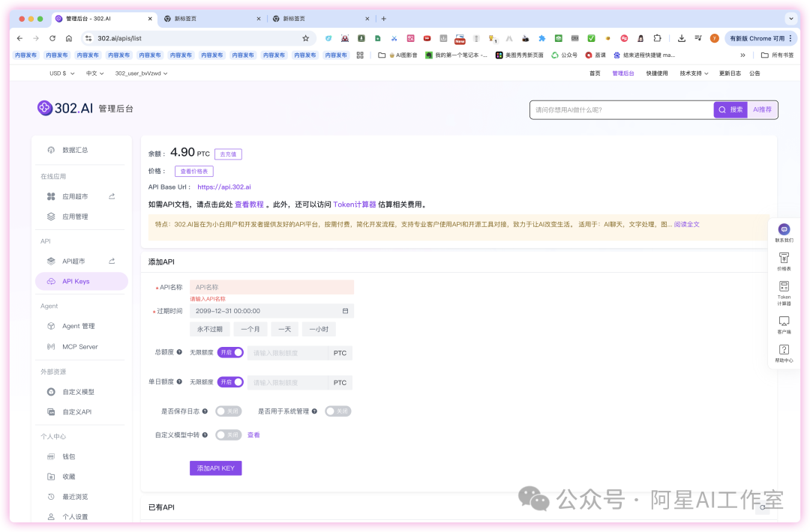The width and height of the screenshot is (810, 532).
Task: Bookmark this page with the star icon
Action: coord(305,38)
